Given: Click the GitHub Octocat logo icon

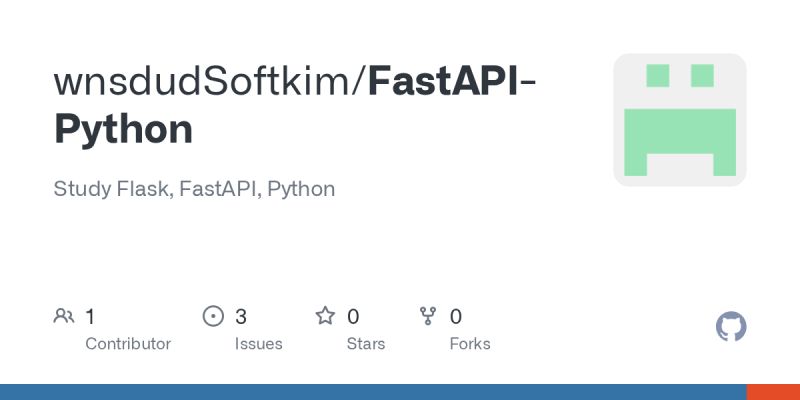Looking at the screenshot, I should (732, 327).
